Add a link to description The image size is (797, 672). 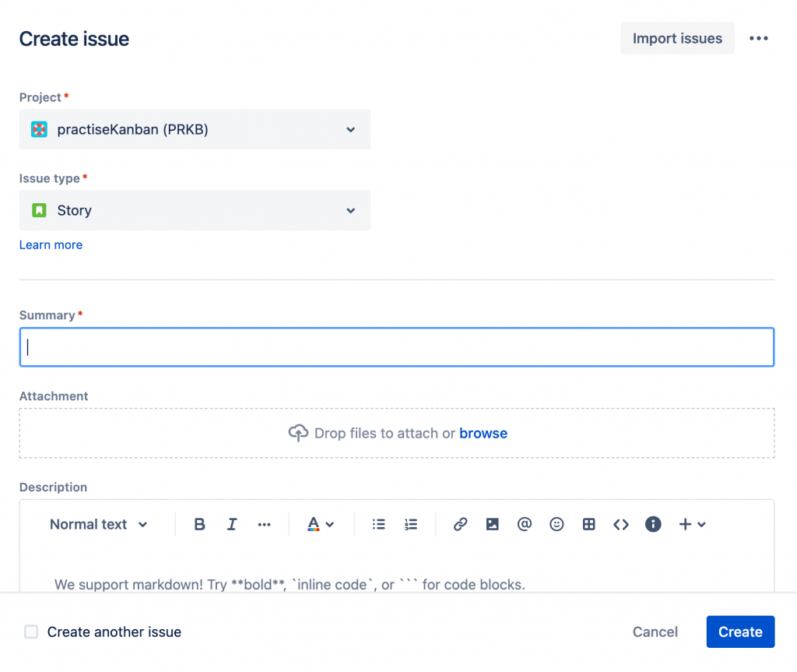(460, 525)
